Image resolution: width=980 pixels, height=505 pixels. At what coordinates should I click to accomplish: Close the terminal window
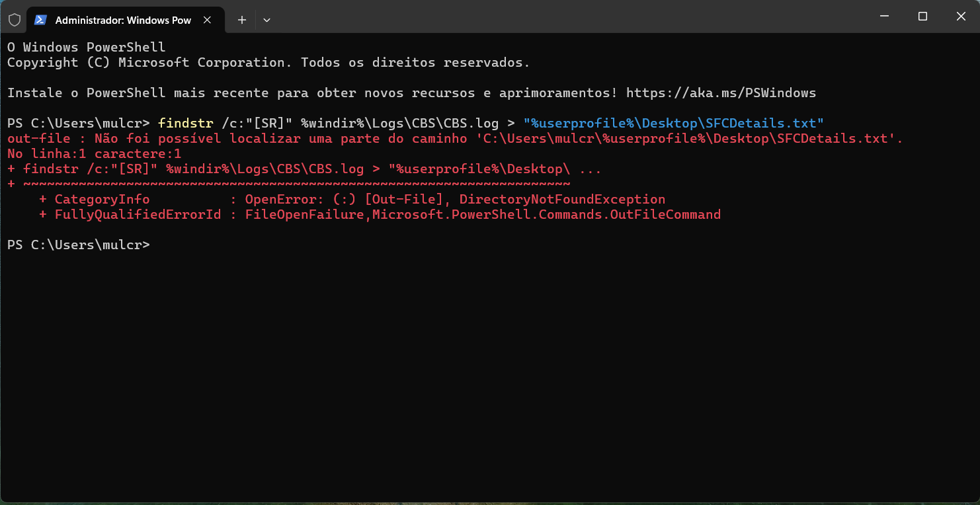(x=961, y=17)
